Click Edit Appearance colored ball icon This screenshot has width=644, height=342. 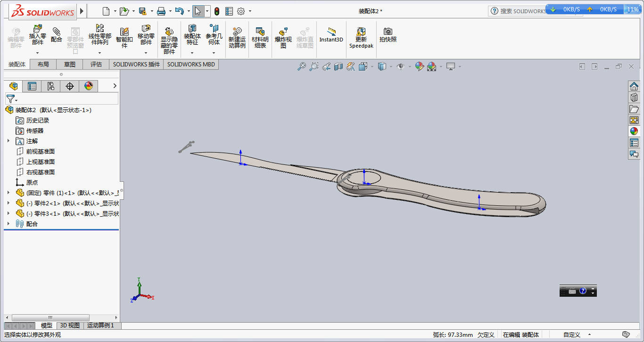pos(419,67)
